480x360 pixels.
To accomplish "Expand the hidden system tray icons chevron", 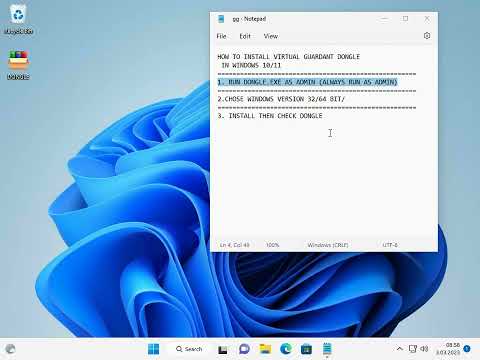I will (399, 349).
